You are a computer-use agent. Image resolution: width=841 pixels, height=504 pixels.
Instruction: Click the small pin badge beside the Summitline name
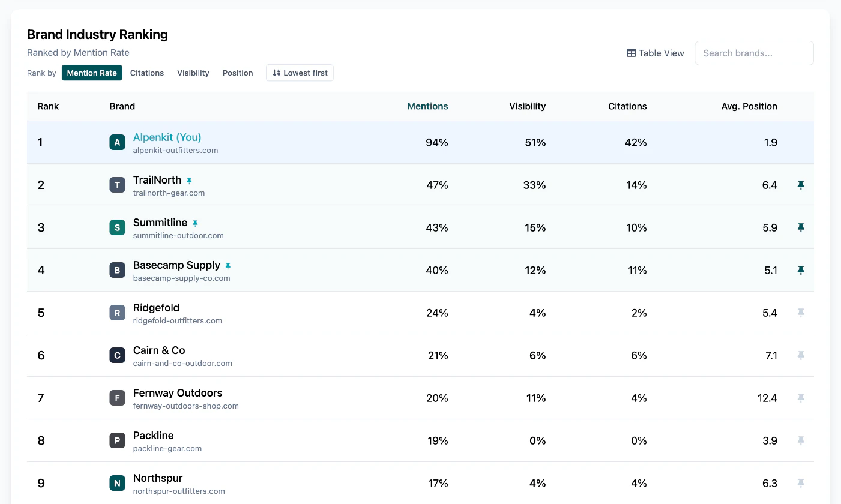[195, 223]
